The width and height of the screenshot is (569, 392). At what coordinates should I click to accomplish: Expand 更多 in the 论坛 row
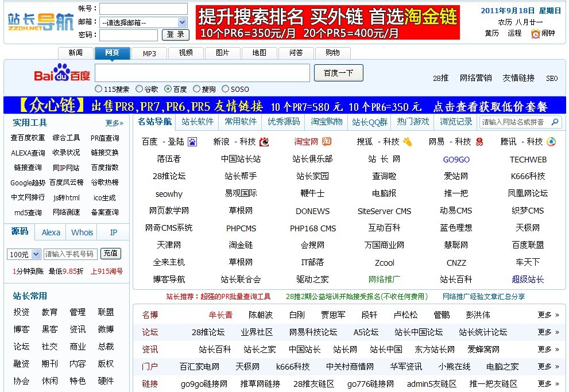[x=548, y=332]
